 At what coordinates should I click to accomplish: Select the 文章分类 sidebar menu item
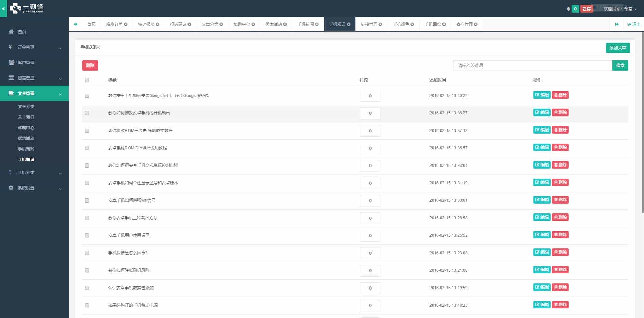(26, 106)
